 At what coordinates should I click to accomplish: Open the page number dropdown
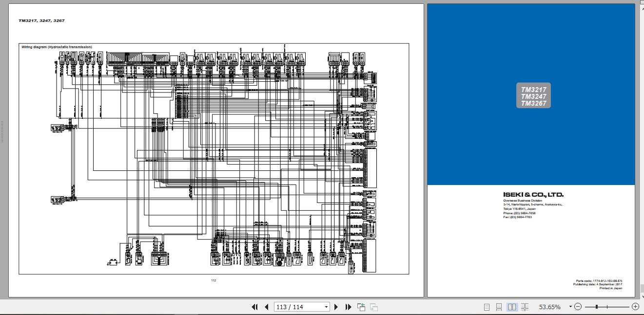326,307
